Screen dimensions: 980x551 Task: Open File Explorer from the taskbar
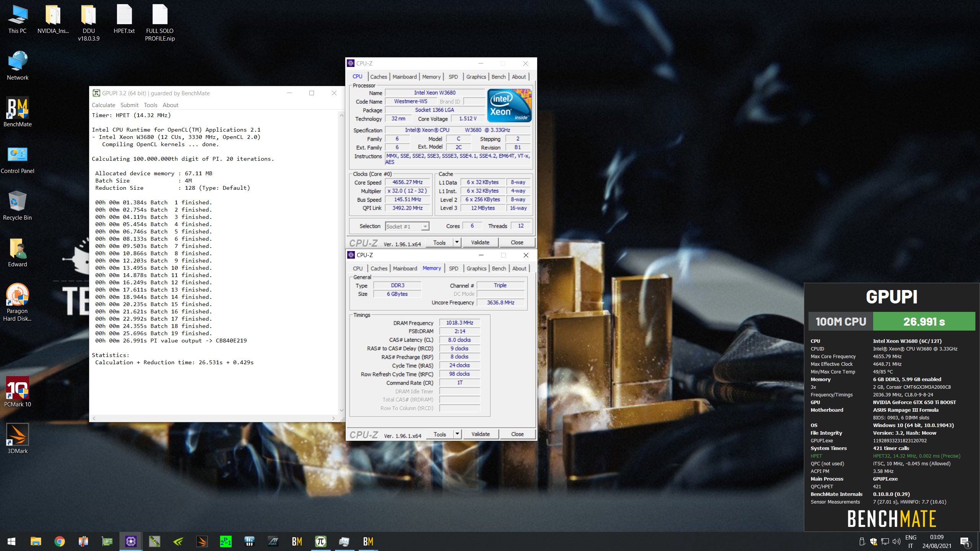pyautogui.click(x=36, y=541)
